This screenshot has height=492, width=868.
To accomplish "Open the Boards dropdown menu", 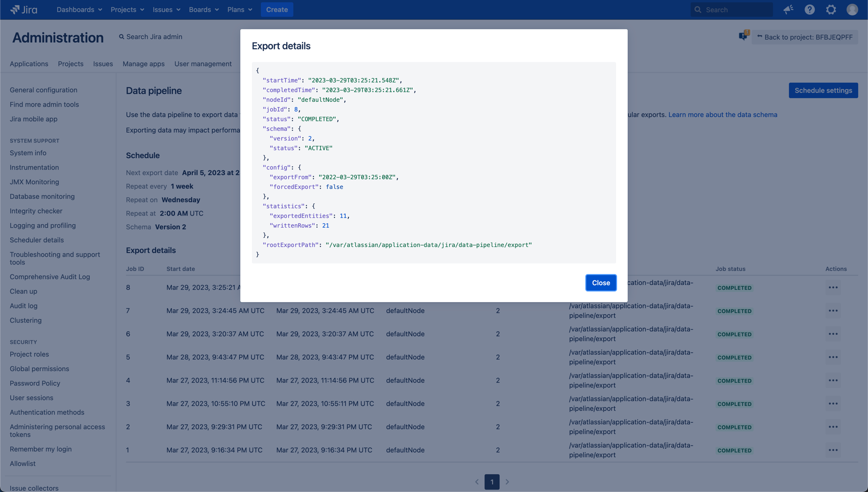I will click(203, 10).
